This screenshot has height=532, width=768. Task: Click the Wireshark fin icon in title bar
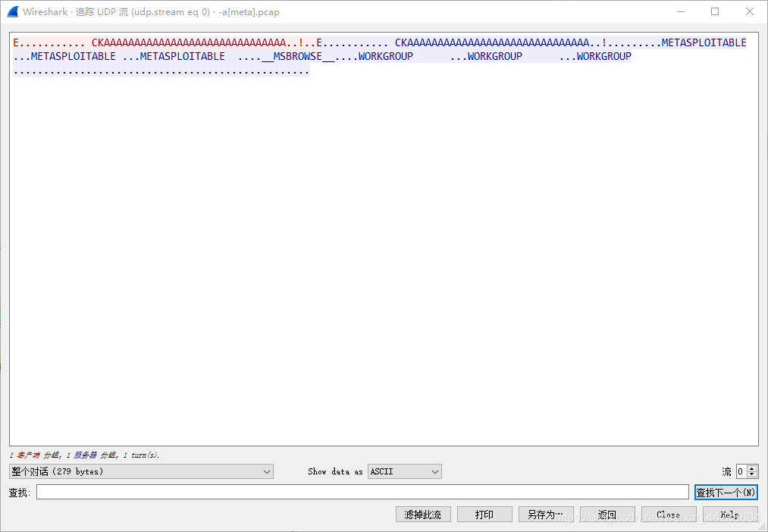tap(11, 11)
